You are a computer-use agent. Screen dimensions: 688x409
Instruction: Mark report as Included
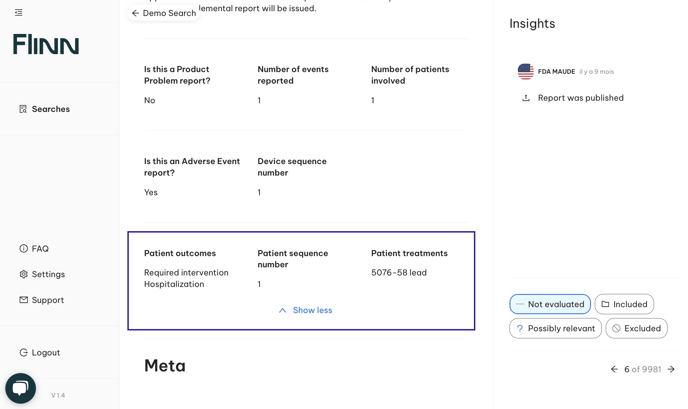[624, 304]
